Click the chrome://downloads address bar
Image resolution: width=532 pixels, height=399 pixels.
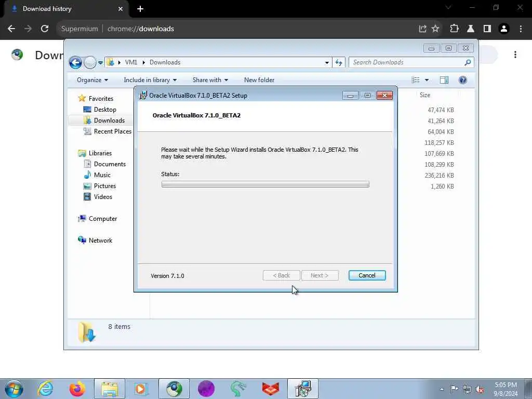click(x=140, y=29)
